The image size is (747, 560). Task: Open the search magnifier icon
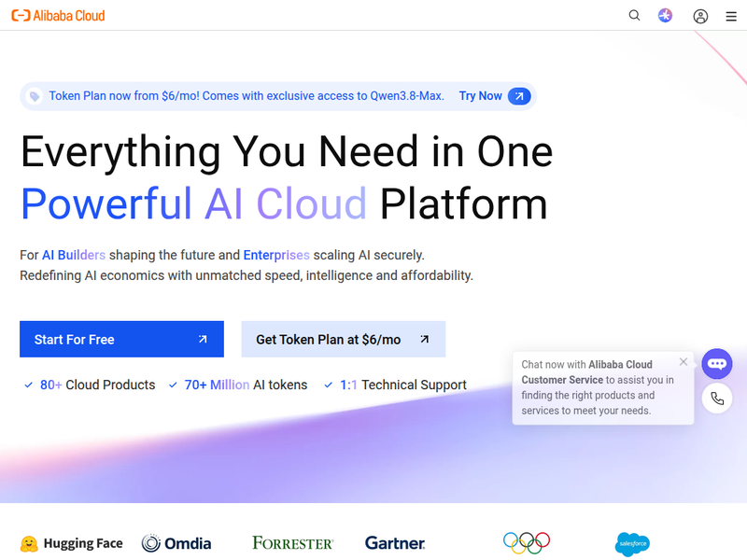pos(634,16)
